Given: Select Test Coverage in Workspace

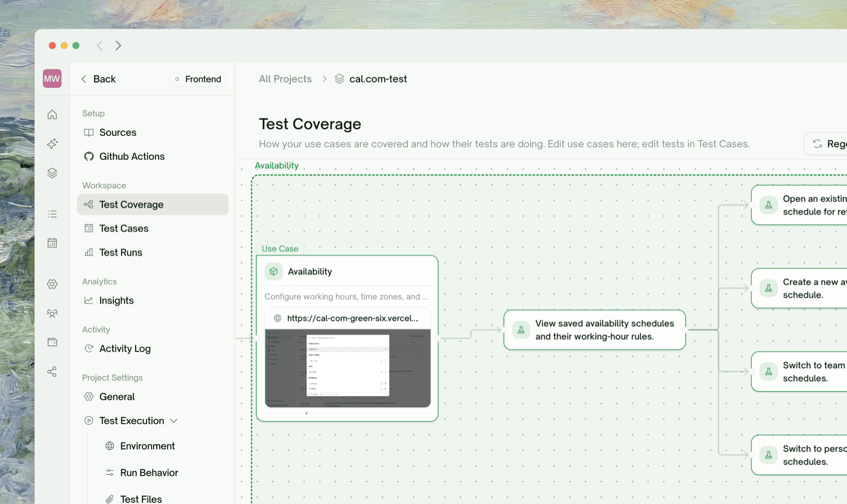Looking at the screenshot, I should click(x=153, y=204).
